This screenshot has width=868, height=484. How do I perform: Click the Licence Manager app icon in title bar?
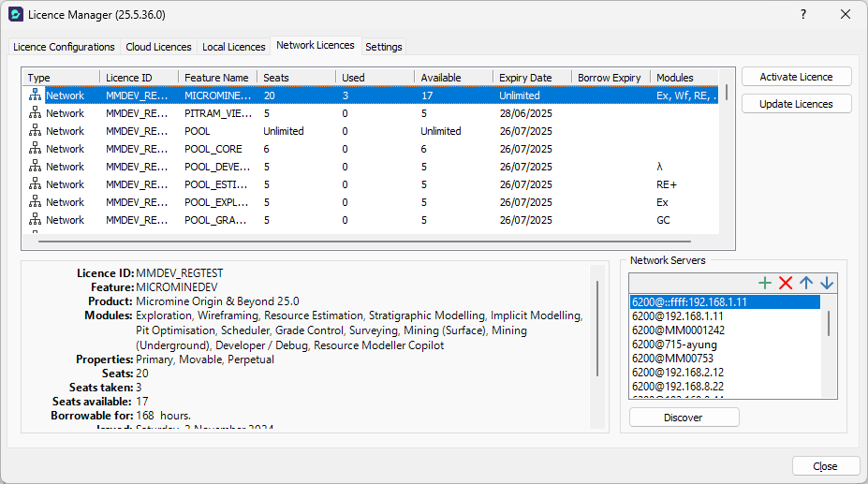coord(16,14)
